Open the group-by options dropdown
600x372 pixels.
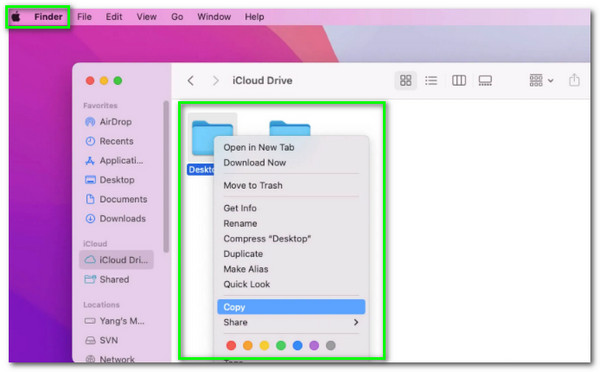pos(541,80)
